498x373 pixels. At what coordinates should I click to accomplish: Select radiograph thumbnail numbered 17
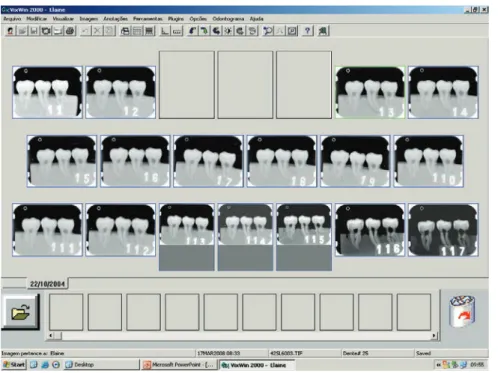click(x=209, y=161)
